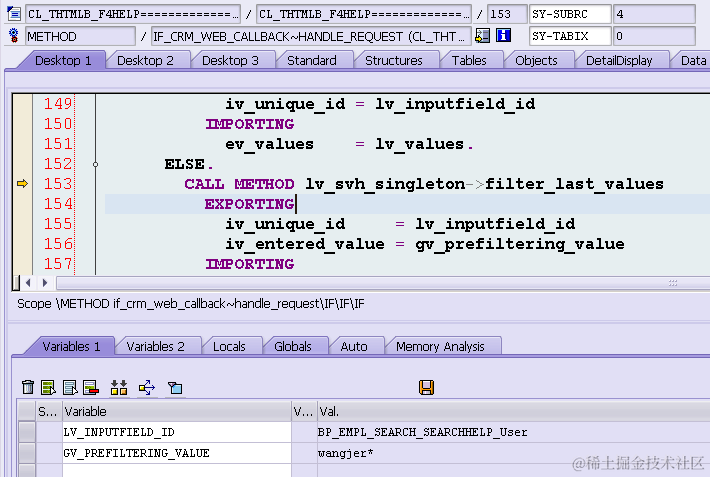The image size is (710, 477).
Task: Click the S... column header
Action: [48, 411]
